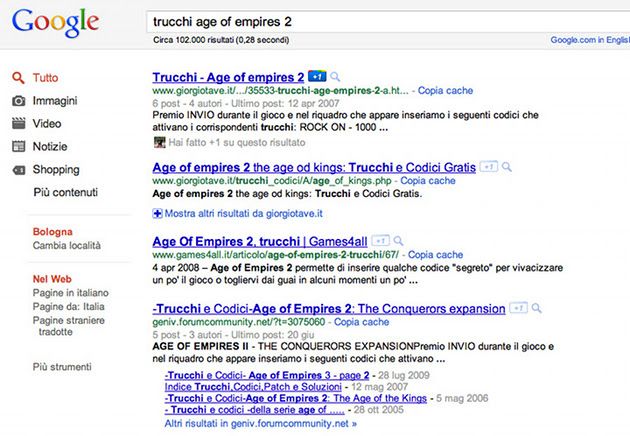Open Indice Trucchi,Codici,Patch e Soluzioni sublink
Viewport: 630px width, 436px height.
point(253,387)
